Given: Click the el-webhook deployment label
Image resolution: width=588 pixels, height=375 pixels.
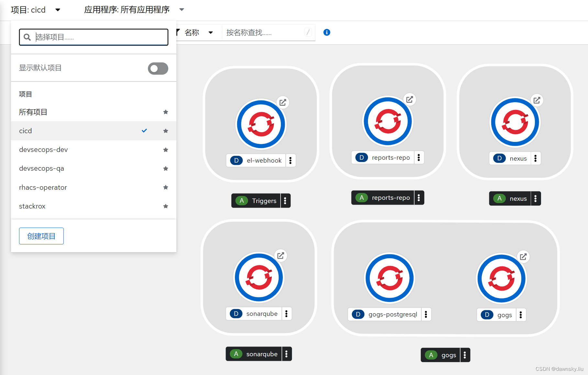Looking at the screenshot, I should 256,160.
